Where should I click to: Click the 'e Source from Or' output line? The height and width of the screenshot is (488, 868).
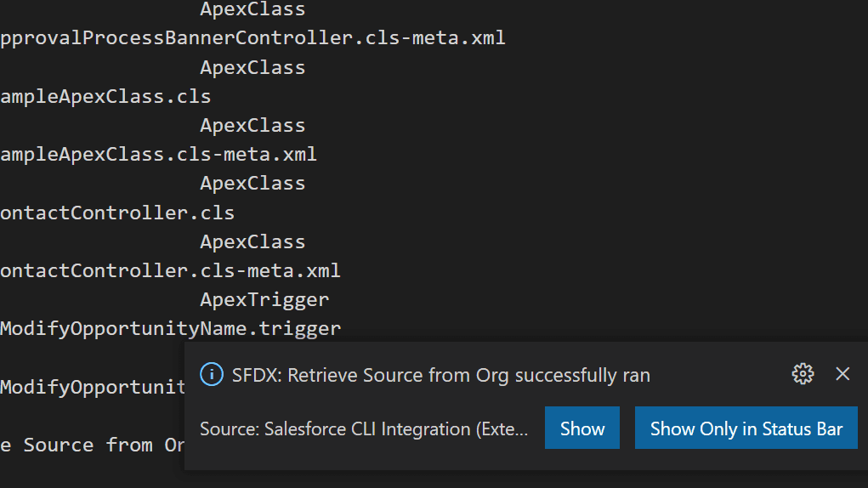[93, 445]
